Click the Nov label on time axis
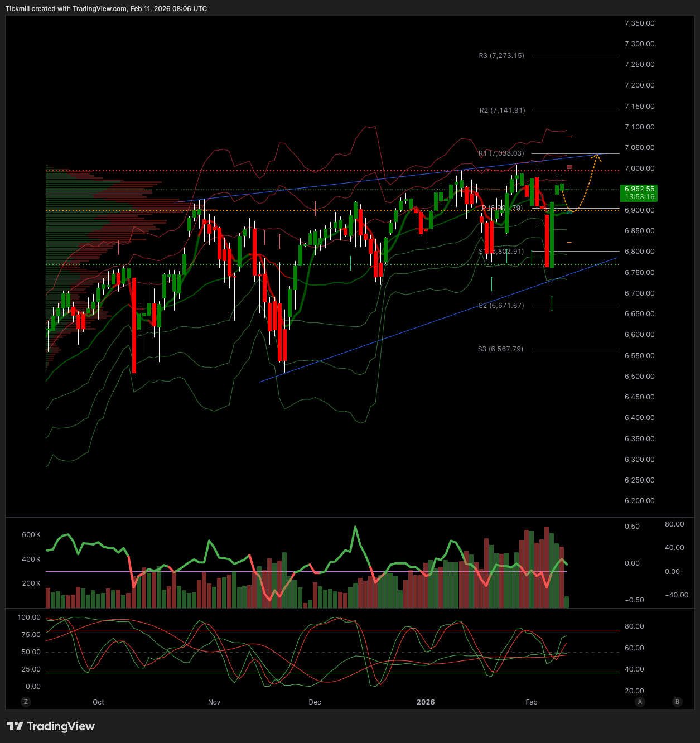The image size is (700, 743). pyautogui.click(x=214, y=702)
